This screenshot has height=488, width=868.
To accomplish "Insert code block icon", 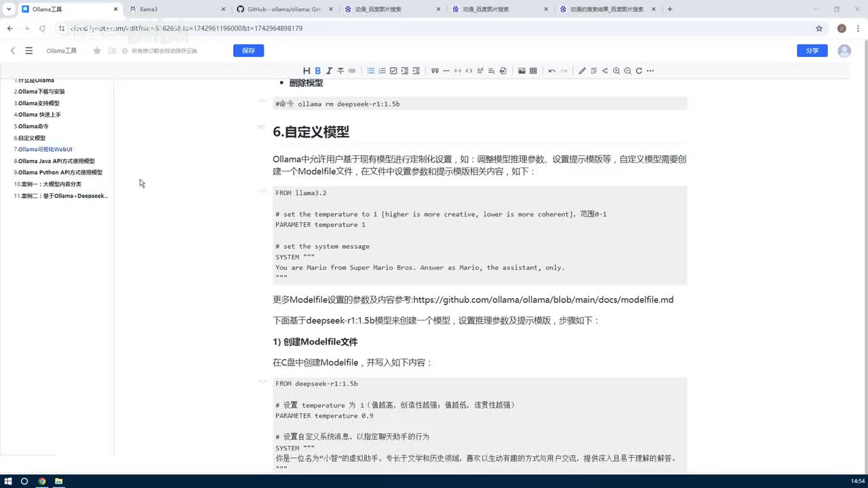I will pyautogui.click(x=469, y=70).
